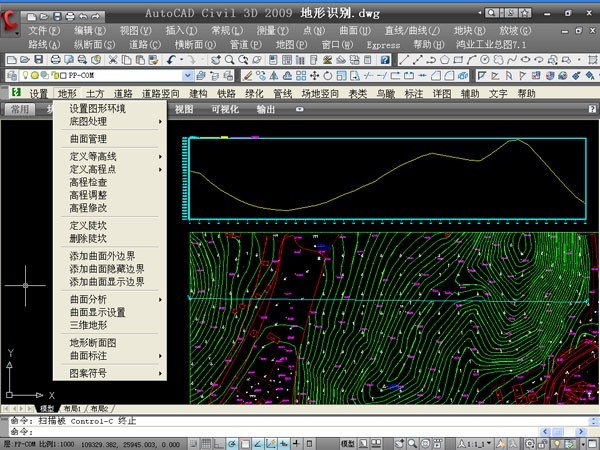This screenshot has height=450, width=600.
Task: Click 地形断面图 menu entry
Action: click(94, 343)
